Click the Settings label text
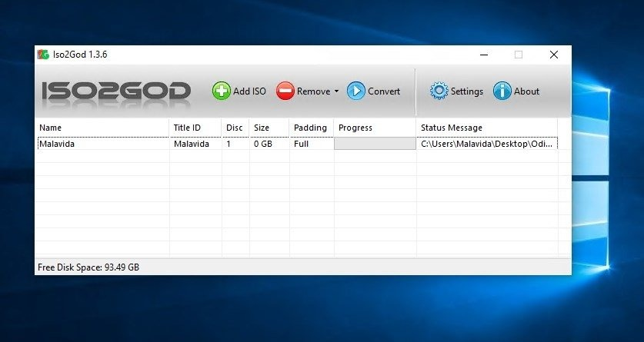This screenshot has height=342, width=644. (x=467, y=91)
